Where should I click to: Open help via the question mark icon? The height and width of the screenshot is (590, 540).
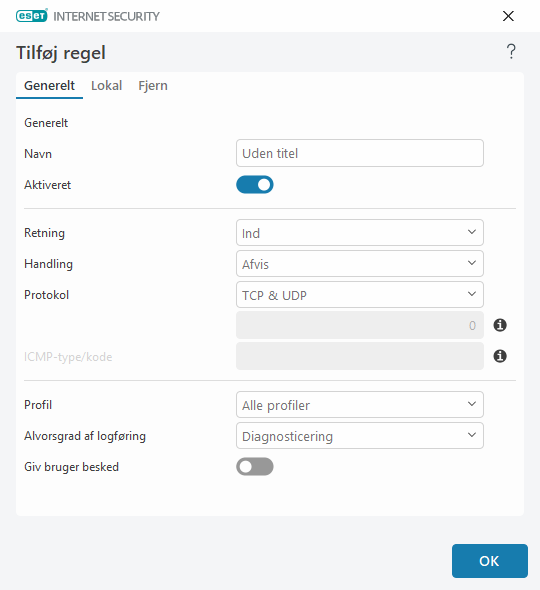[511, 52]
